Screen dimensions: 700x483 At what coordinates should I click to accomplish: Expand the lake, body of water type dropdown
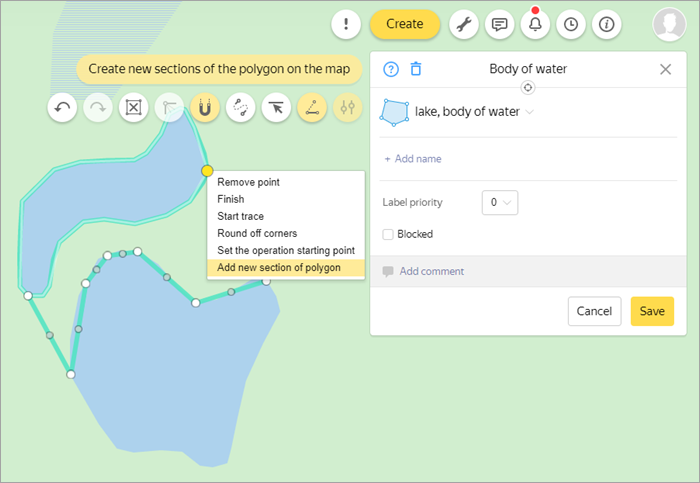[529, 112]
